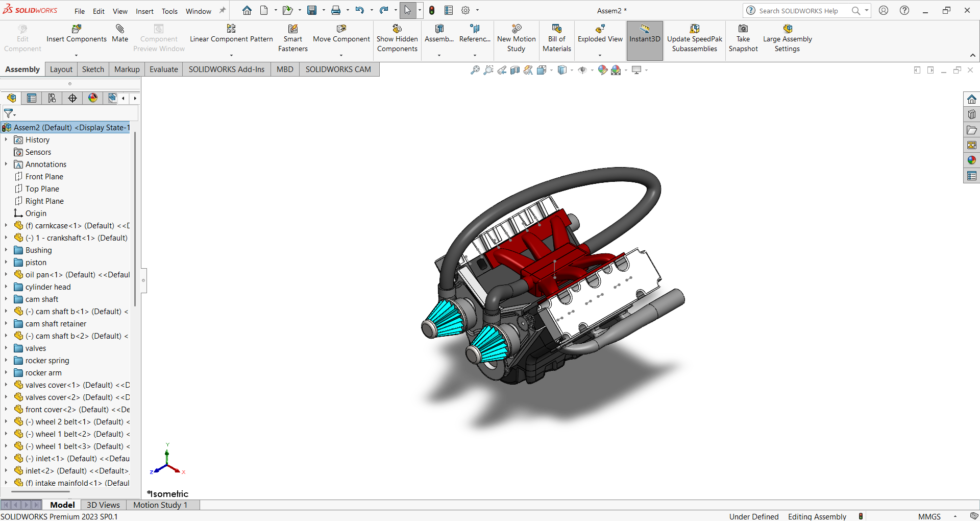Open the Appearances color wheel in task pane
This screenshot has width=980, height=521.
click(x=971, y=160)
